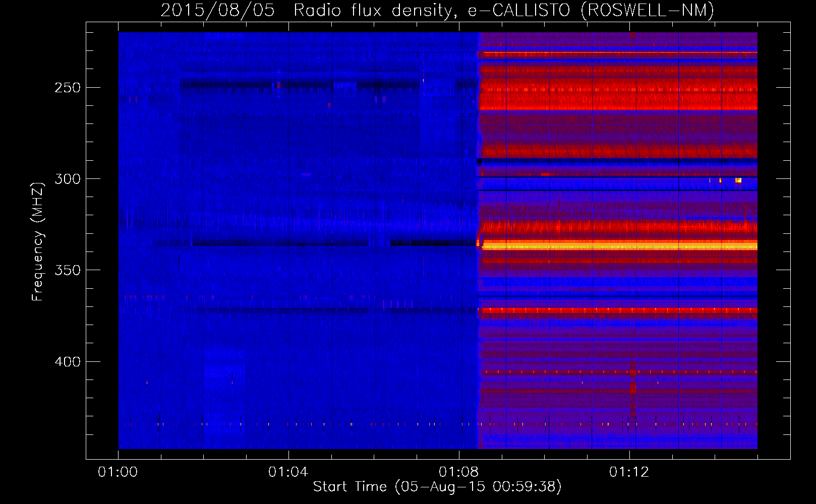Click the 350 frequency tick label
Screen dimensions: 816x504
tap(68, 270)
